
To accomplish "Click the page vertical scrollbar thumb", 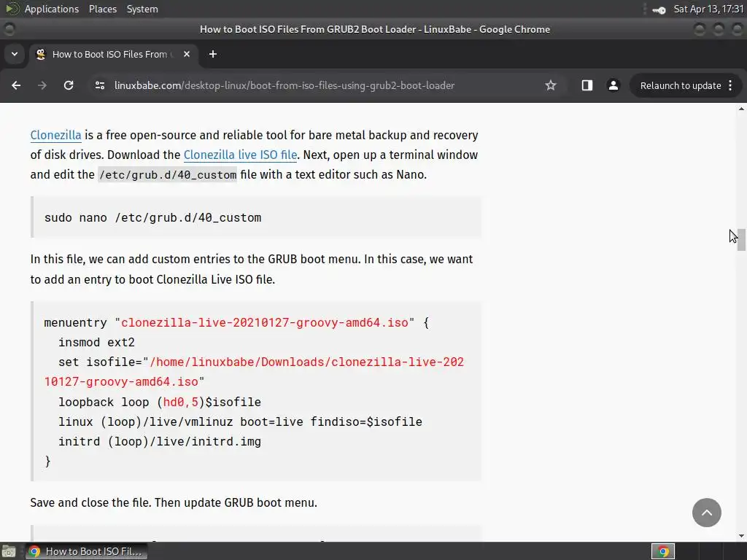I will click(x=741, y=239).
